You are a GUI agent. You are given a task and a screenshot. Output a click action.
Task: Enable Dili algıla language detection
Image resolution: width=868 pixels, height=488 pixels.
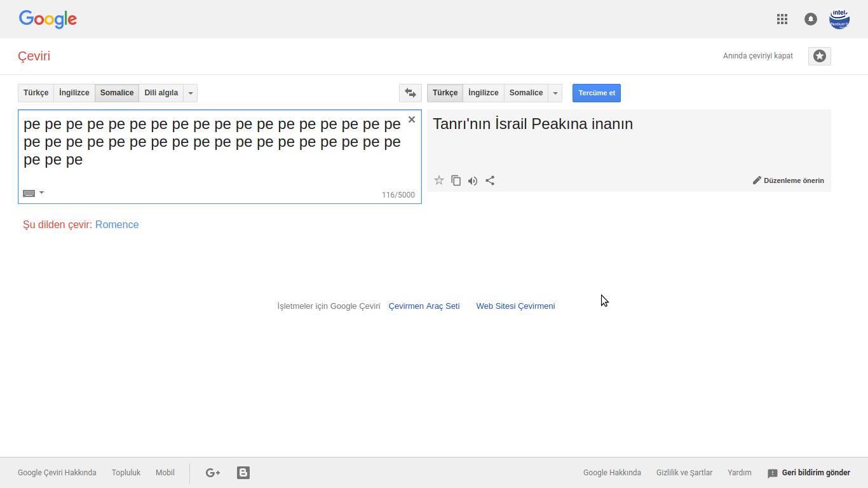pyautogui.click(x=161, y=93)
